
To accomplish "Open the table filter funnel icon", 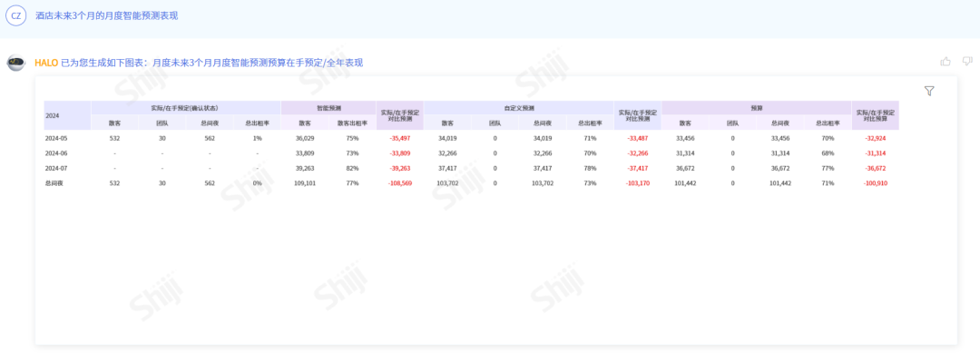I will point(929,92).
